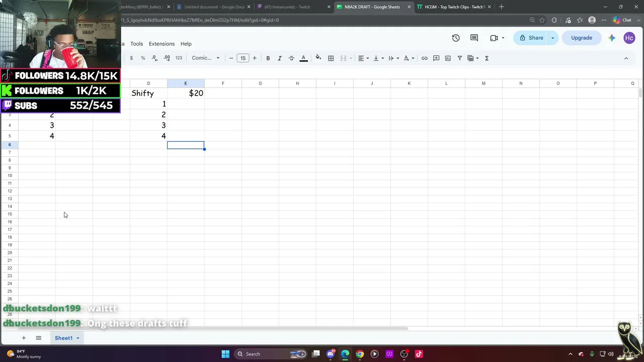
Task: Toggle strikethrough formatting
Action: click(291, 58)
